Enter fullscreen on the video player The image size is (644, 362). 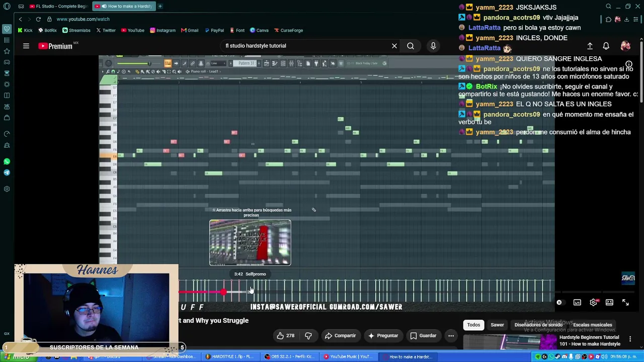pyautogui.click(x=625, y=303)
